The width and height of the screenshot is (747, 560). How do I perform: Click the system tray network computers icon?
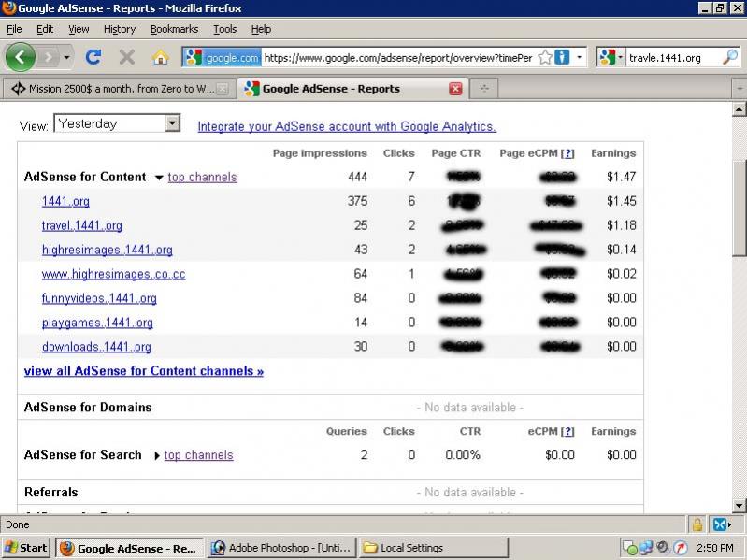coord(646,548)
